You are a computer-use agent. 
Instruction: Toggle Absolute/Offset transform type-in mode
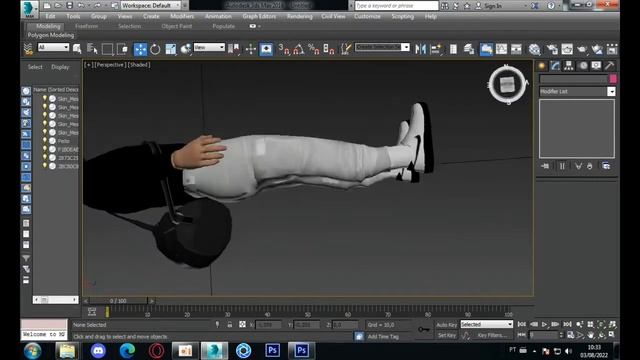242,324
